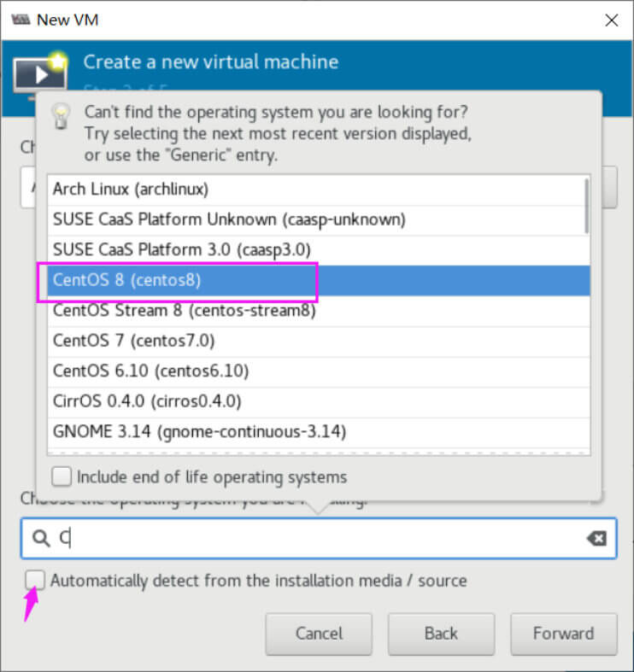Select CentOS 8 (centos8) from list
The height and width of the screenshot is (672, 634).
coord(319,281)
